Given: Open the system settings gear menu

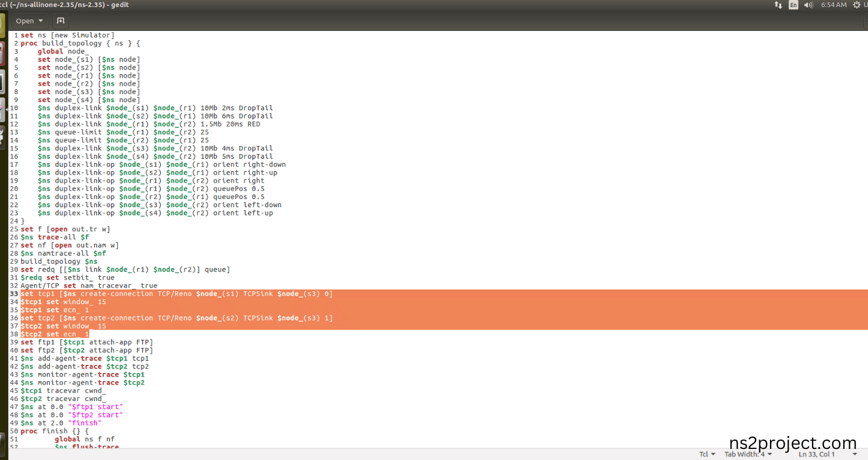Looking at the screenshot, I should [857, 5].
